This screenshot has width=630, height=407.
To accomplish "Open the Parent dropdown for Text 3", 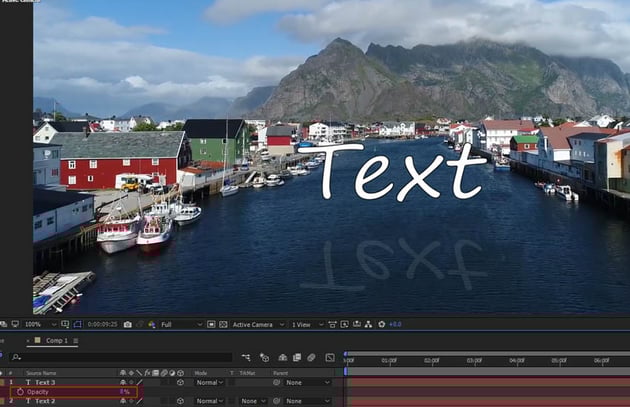I will [x=304, y=382].
